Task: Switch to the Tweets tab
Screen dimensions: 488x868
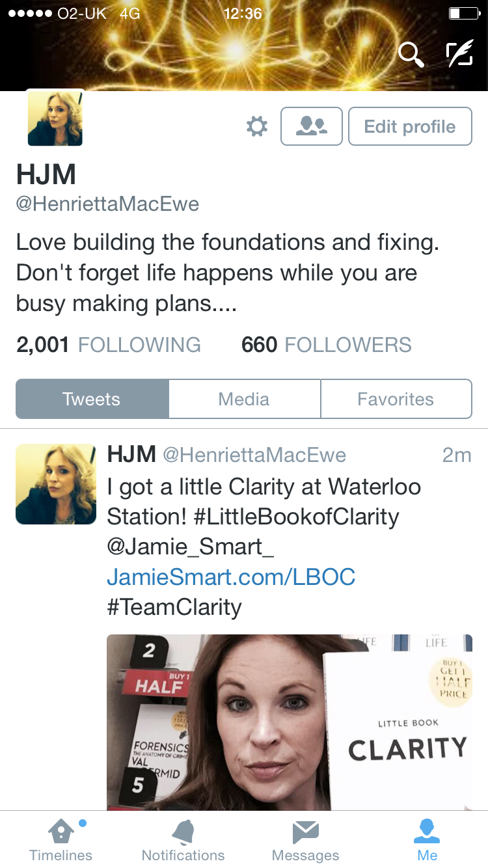Action: tap(92, 399)
